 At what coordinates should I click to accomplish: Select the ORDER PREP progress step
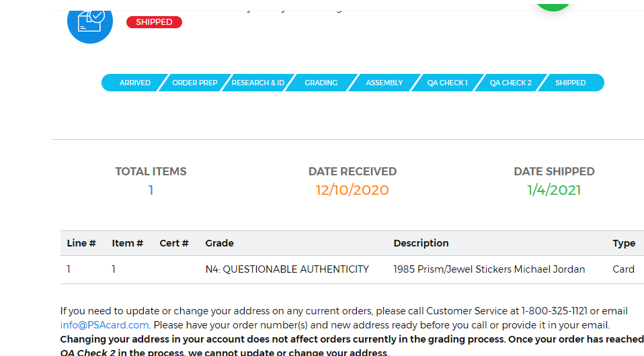[195, 83]
